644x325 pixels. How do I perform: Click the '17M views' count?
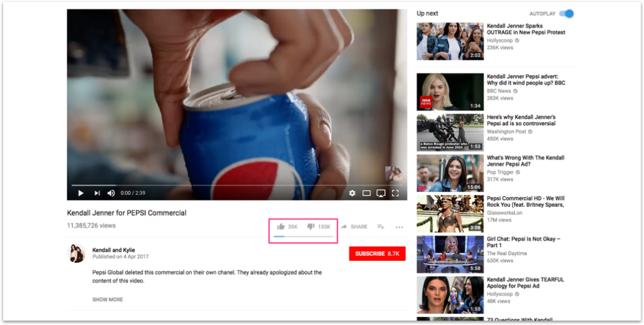(499, 221)
